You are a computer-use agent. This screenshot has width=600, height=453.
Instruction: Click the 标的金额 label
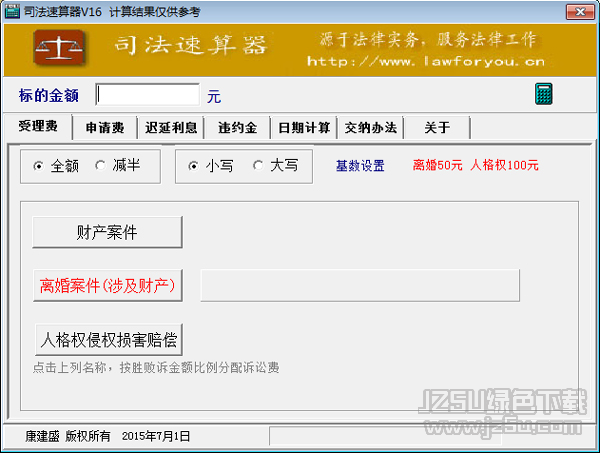click(x=49, y=95)
